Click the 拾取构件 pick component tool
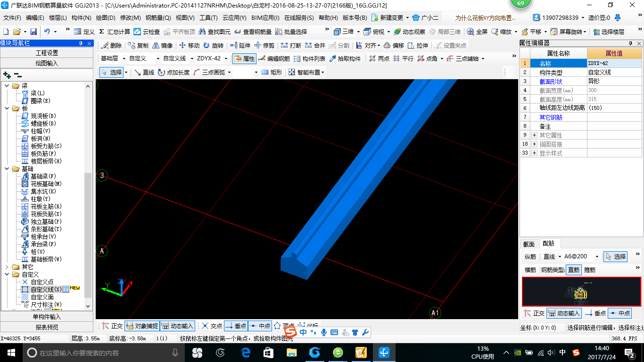Screen dimensions: 644x362 tap(345, 58)
